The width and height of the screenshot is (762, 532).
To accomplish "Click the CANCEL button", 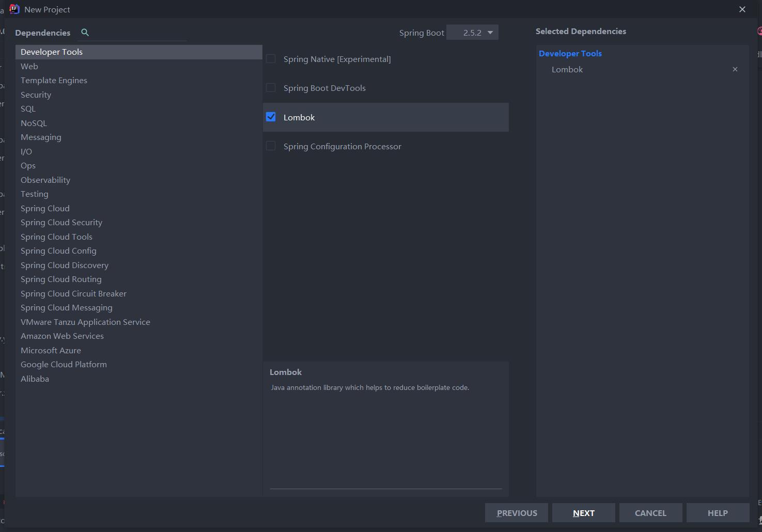I will click(650, 513).
